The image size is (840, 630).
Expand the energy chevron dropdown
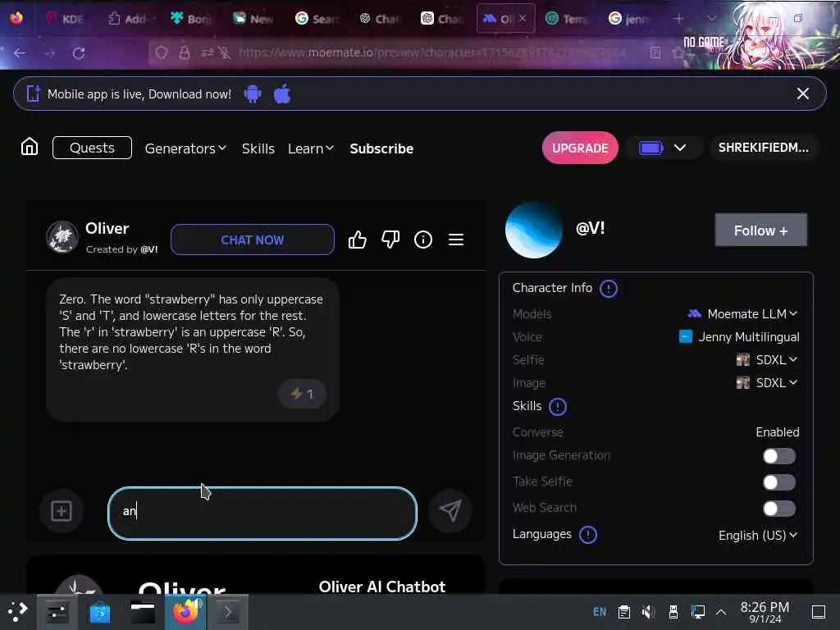[680, 148]
